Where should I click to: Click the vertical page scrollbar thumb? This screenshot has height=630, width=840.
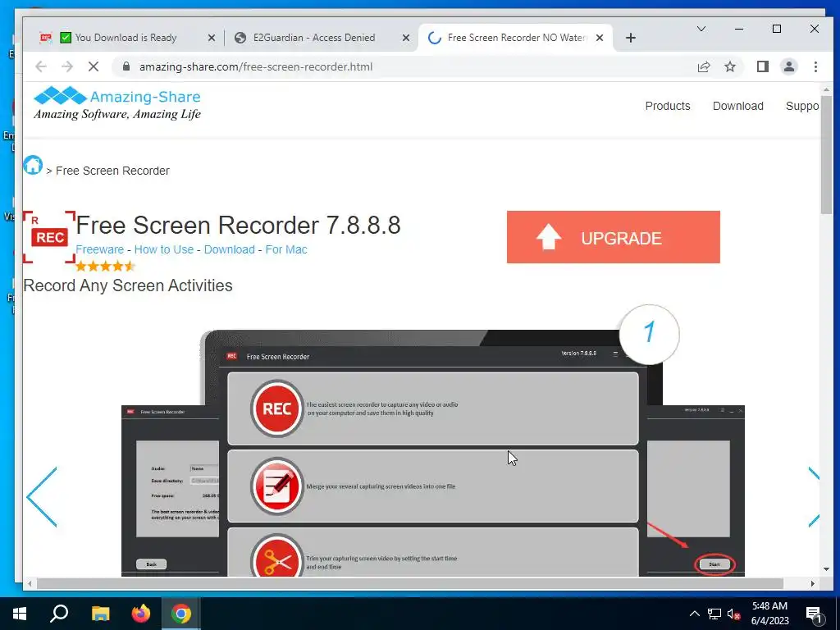826,155
